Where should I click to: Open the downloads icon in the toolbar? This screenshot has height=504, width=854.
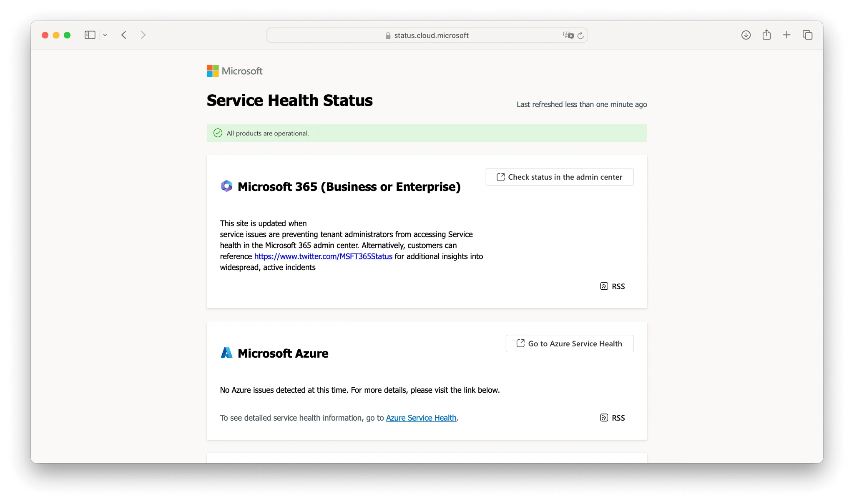tap(746, 35)
